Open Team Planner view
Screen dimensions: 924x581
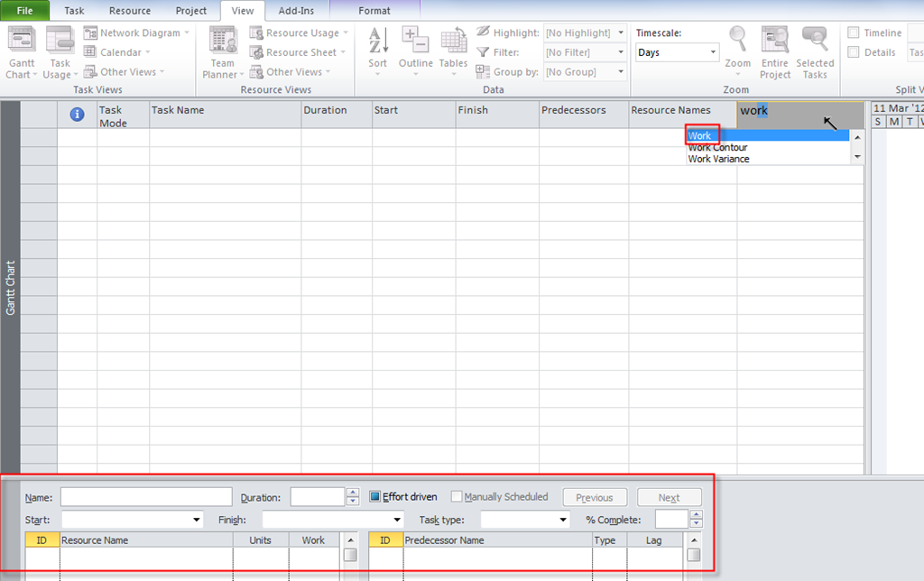click(x=223, y=42)
